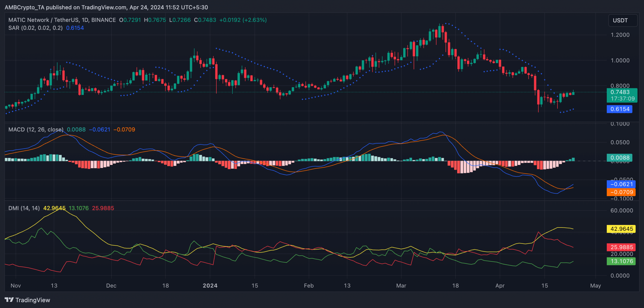This screenshot has height=308, width=644.
Task: Click the open price value O0.7291
Action: [x=130, y=20]
